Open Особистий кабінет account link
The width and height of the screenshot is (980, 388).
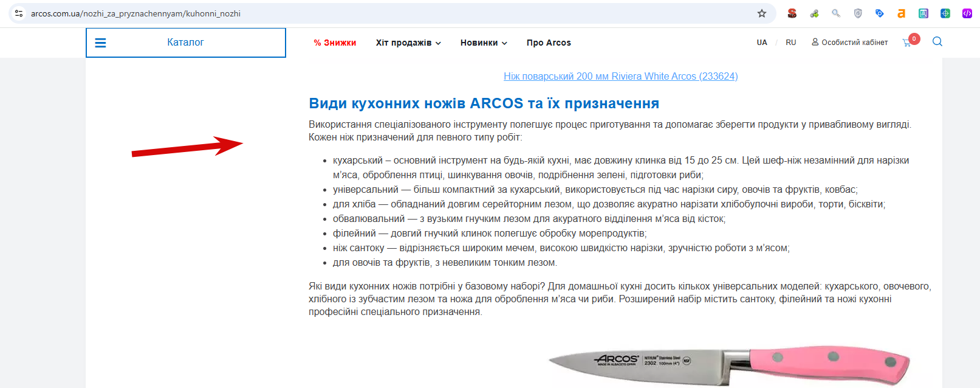[x=855, y=43]
